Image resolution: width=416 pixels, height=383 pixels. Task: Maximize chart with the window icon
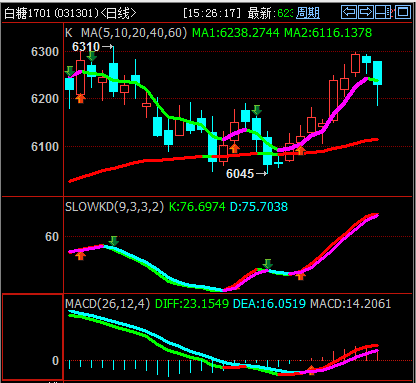point(403,12)
